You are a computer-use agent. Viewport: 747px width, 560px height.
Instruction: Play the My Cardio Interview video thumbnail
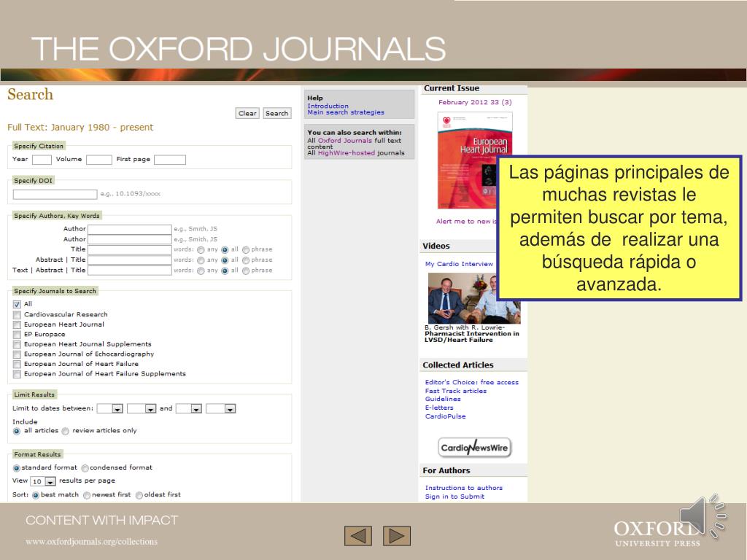[x=474, y=298]
